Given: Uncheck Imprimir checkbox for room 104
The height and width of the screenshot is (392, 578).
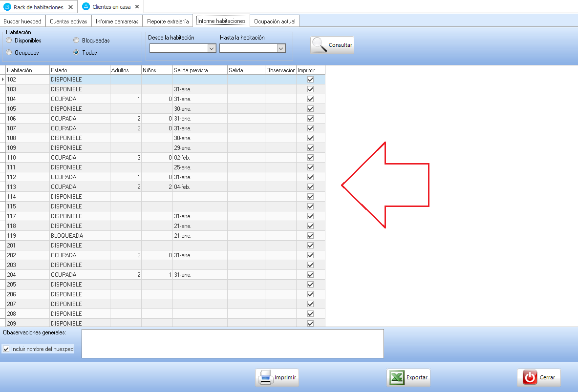Looking at the screenshot, I should pyautogui.click(x=310, y=99).
